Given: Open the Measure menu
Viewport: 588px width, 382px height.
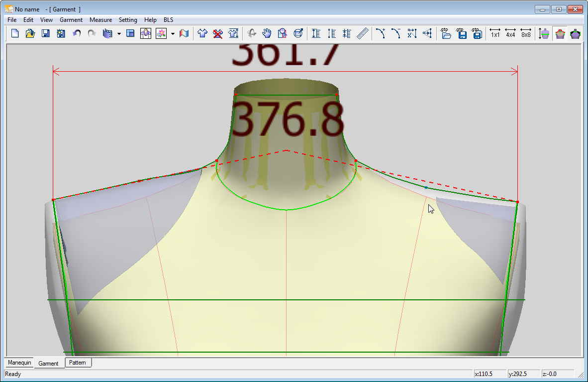Looking at the screenshot, I should pos(100,20).
